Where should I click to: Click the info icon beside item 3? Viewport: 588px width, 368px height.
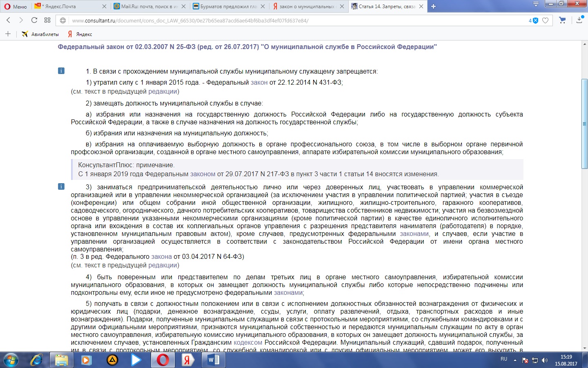[x=61, y=186]
